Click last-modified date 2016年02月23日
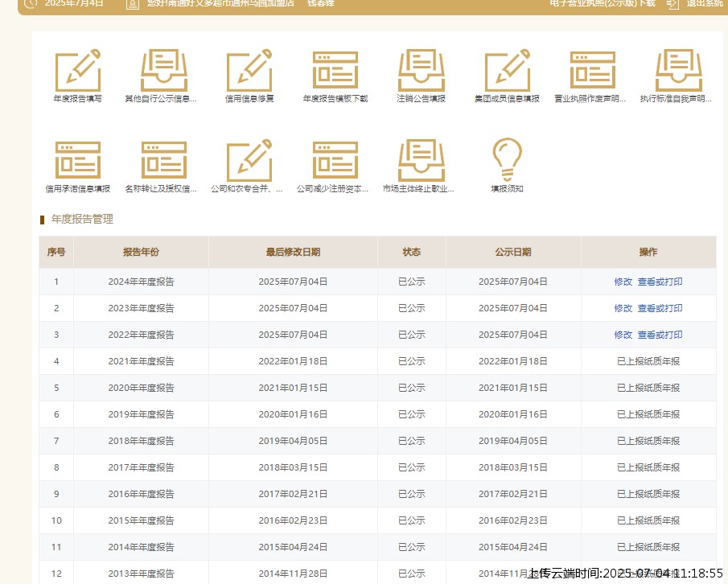The height and width of the screenshot is (584, 728). click(293, 520)
